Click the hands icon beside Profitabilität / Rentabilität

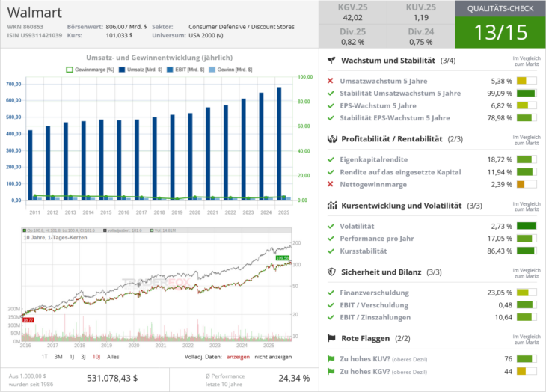[331, 139]
